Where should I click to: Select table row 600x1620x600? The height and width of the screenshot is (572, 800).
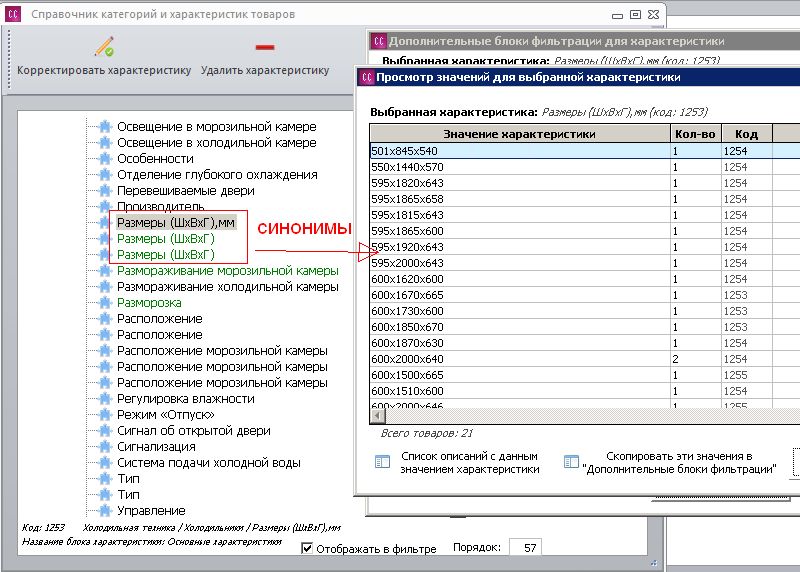pos(585,279)
